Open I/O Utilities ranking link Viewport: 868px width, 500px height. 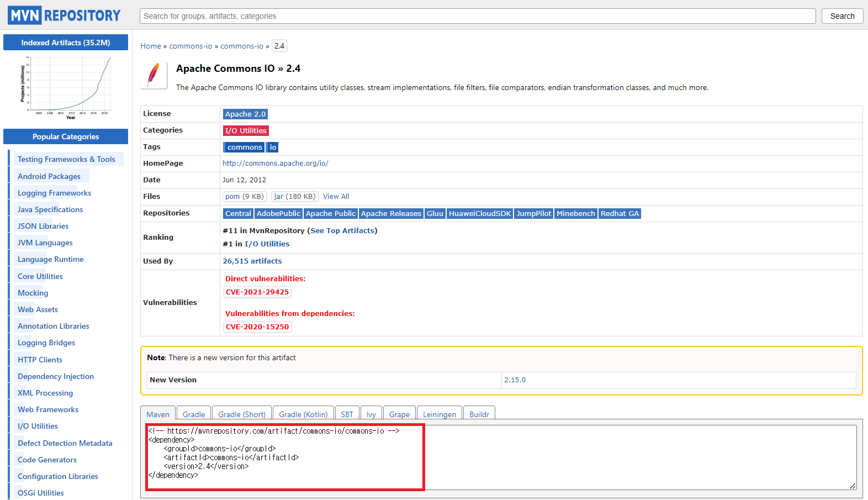267,244
